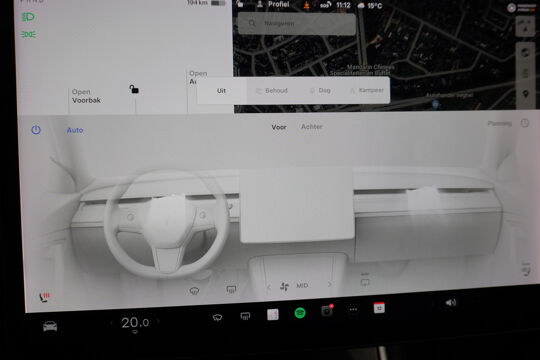Toggle front windshield defrost in bottom bar

217,317
